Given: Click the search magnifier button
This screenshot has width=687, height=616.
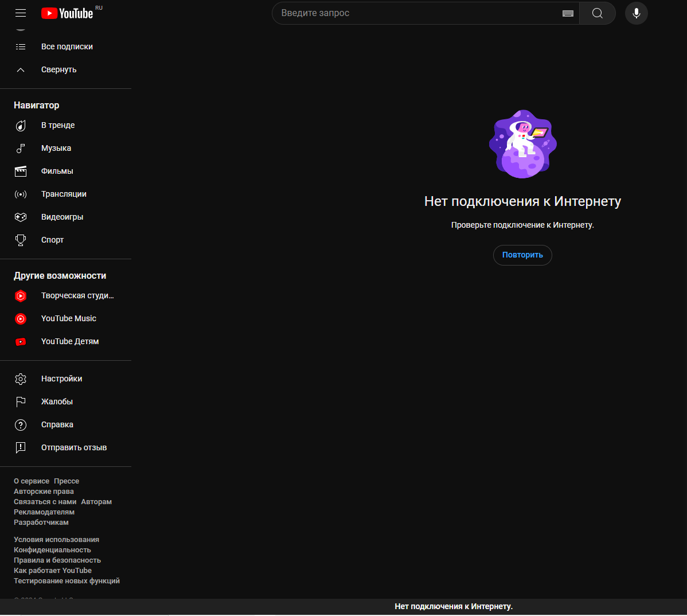Looking at the screenshot, I should [597, 13].
